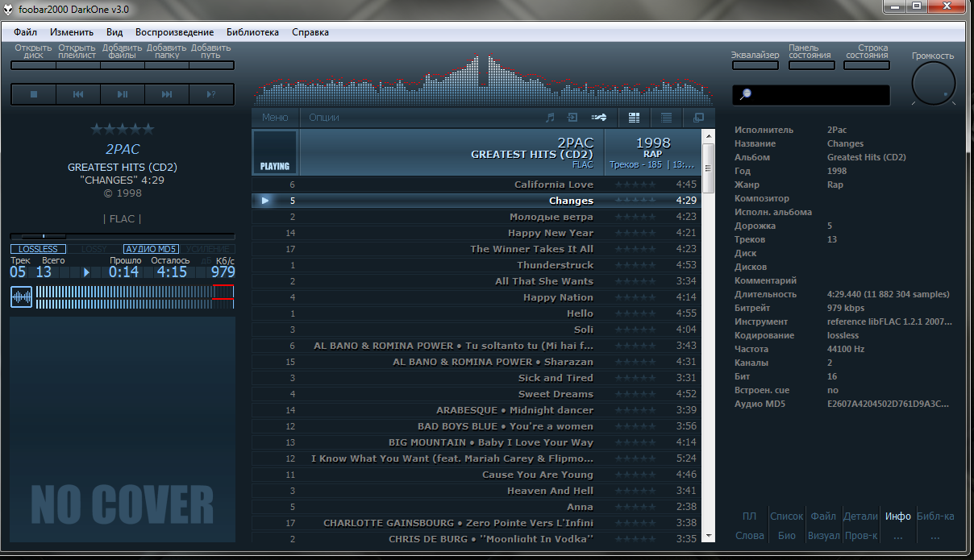This screenshot has width=974, height=560.
Task: Click the music note icon in playlist toolbar
Action: [x=550, y=118]
